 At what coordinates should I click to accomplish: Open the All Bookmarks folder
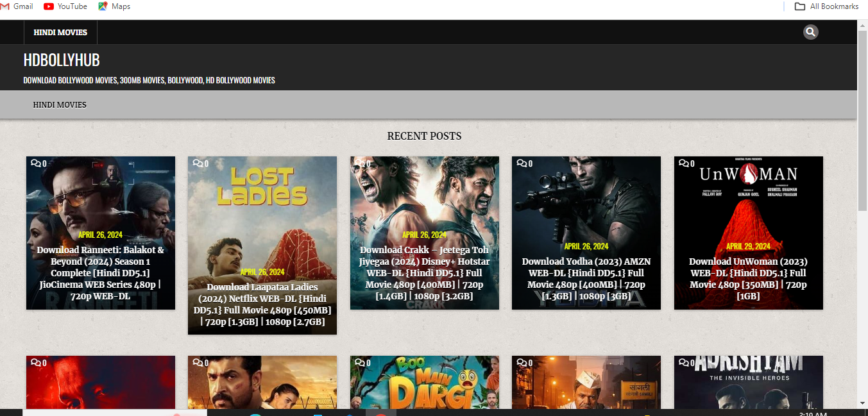click(826, 6)
